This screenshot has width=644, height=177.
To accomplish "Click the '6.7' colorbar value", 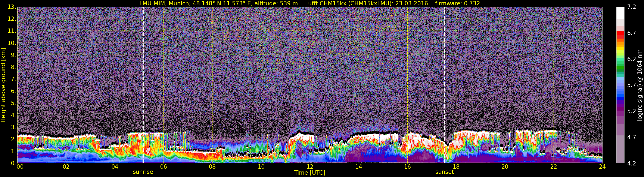I will pyautogui.click(x=632, y=33).
